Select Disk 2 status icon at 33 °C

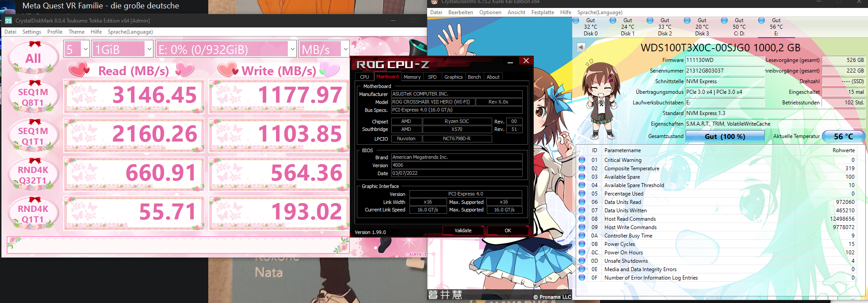(x=650, y=20)
